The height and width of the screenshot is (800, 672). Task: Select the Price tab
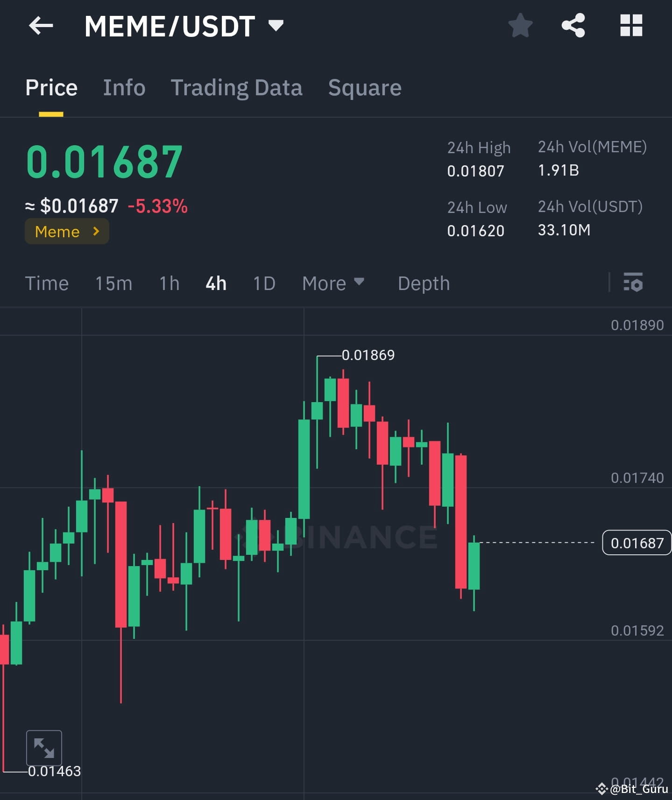51,87
